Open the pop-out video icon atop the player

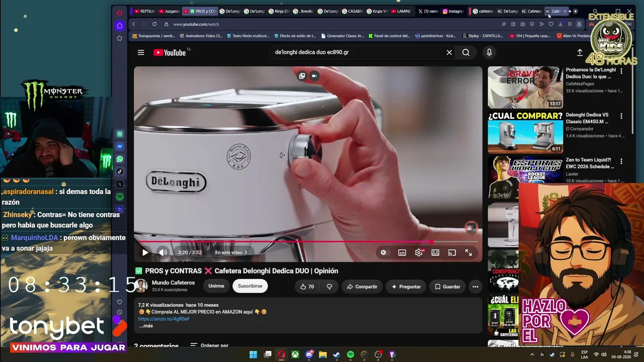tap(302, 76)
